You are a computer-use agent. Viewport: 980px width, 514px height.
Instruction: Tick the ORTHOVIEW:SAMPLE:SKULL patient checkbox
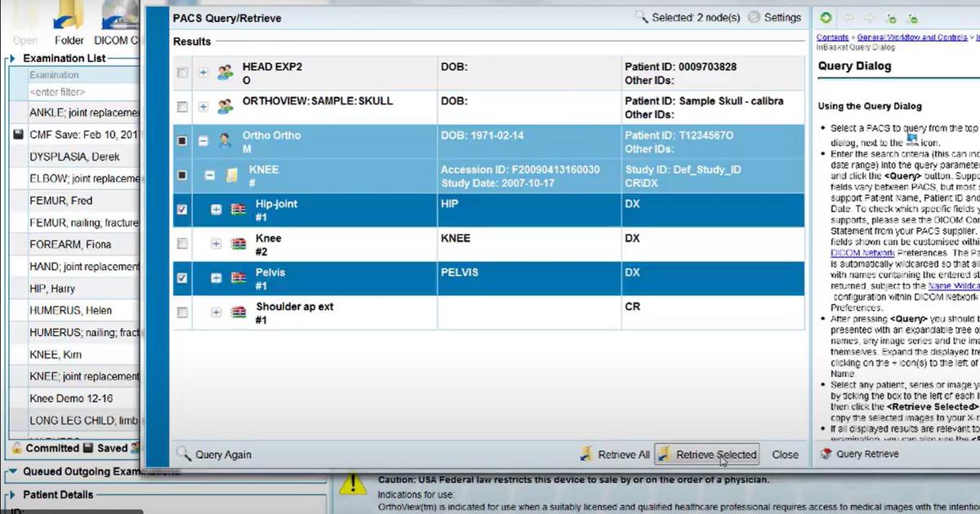[x=182, y=107]
